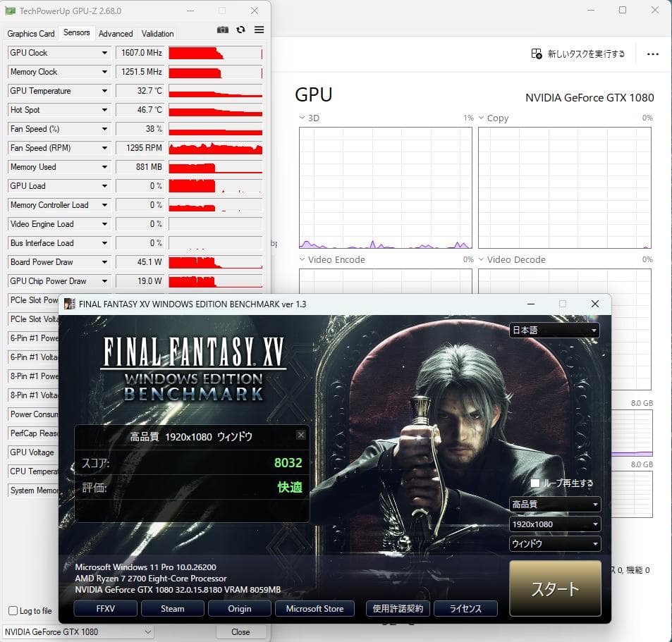This screenshot has width=672, height=642.
Task: Open the GPU Chip Power Draw dropdown
Action: [104, 281]
